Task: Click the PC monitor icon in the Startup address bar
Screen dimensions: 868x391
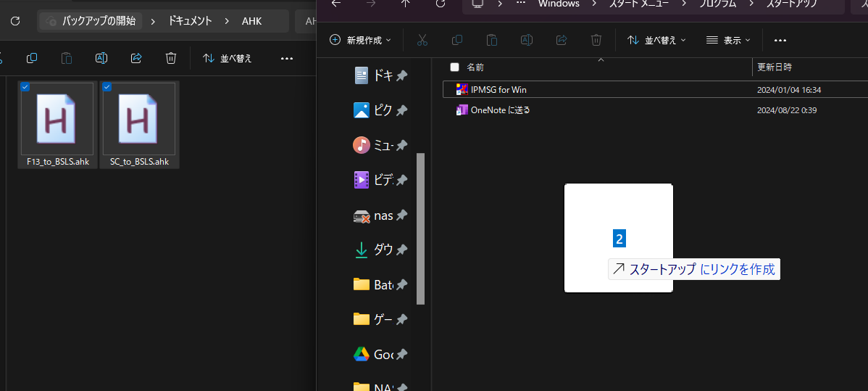Action: 477,4
